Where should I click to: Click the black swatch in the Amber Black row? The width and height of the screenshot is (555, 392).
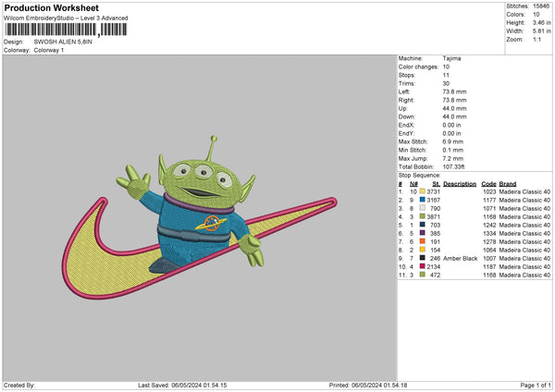[x=423, y=258]
